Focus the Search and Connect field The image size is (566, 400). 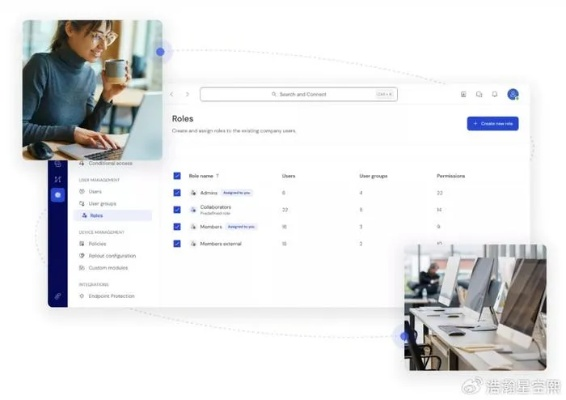tap(299, 94)
